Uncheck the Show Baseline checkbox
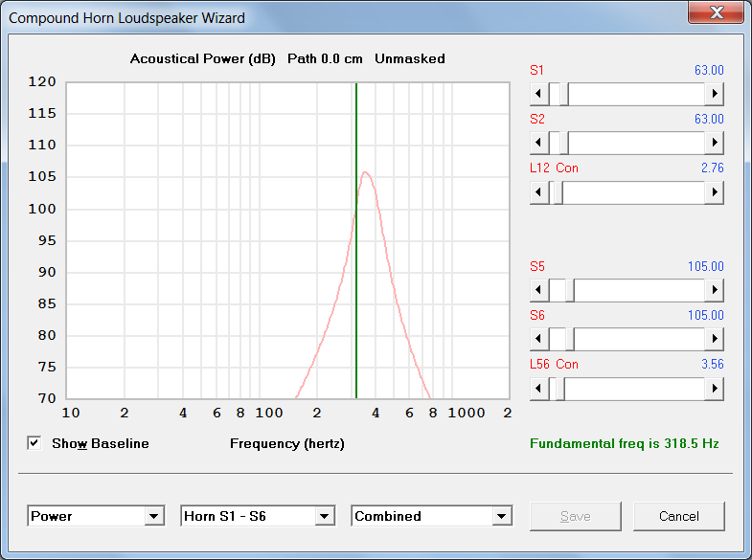Viewport: 752px width, 560px height. tap(34, 443)
